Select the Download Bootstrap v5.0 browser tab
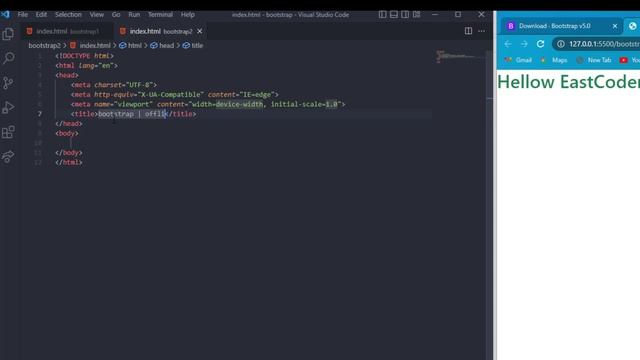The image size is (640, 360). pyautogui.click(x=561, y=26)
